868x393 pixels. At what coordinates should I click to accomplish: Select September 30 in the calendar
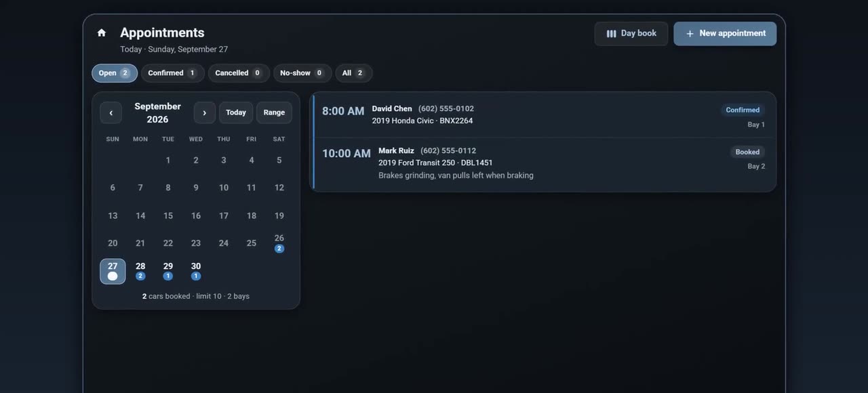[x=196, y=271]
